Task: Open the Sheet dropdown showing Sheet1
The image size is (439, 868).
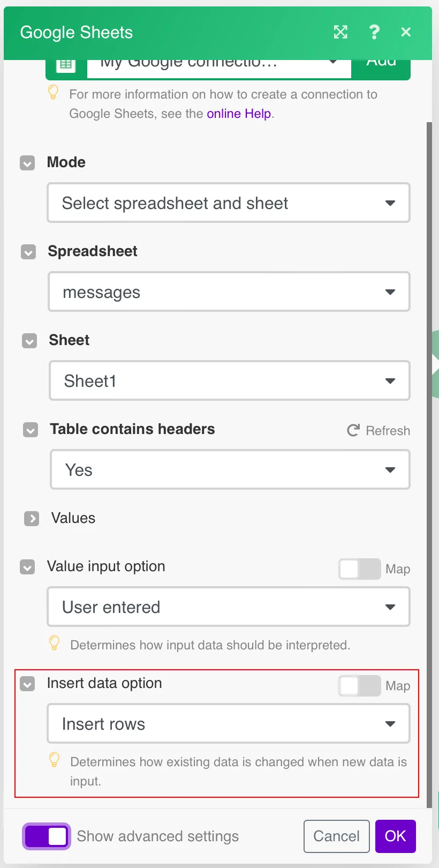Action: pyautogui.click(x=230, y=381)
